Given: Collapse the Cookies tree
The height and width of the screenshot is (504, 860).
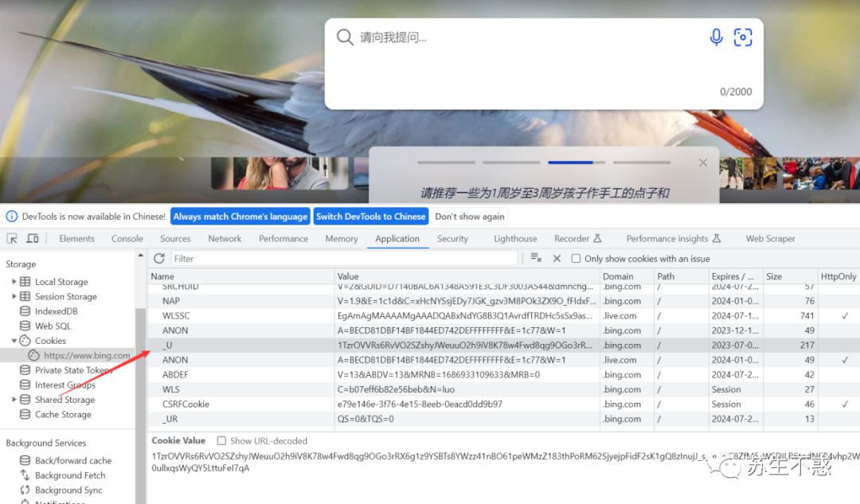Looking at the screenshot, I should [14, 340].
